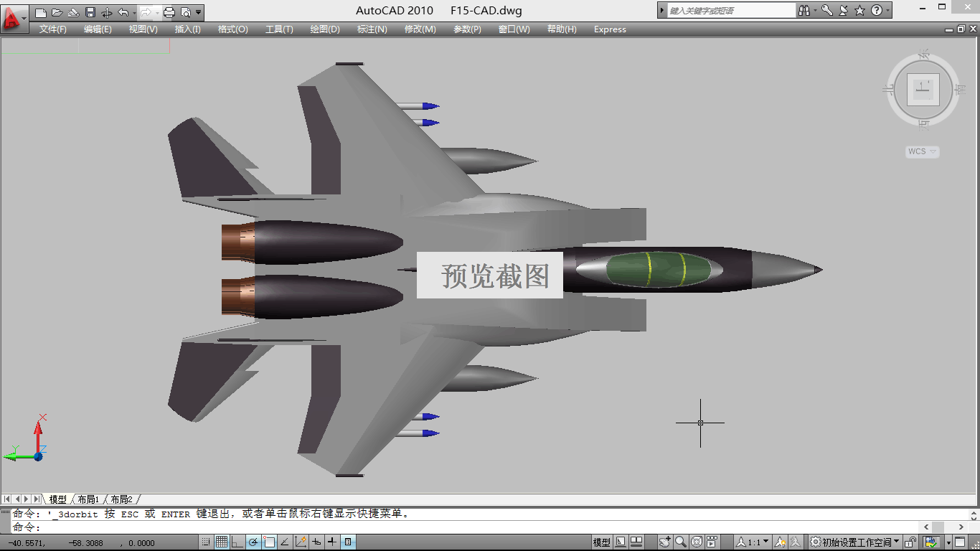Open the 视图(V) menu

pyautogui.click(x=143, y=29)
